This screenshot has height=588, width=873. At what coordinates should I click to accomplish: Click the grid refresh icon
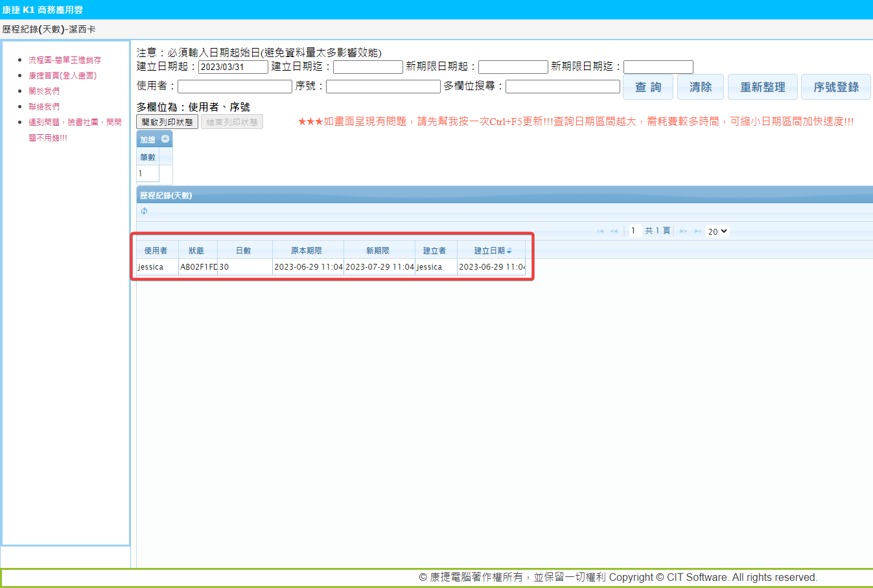[x=144, y=211]
